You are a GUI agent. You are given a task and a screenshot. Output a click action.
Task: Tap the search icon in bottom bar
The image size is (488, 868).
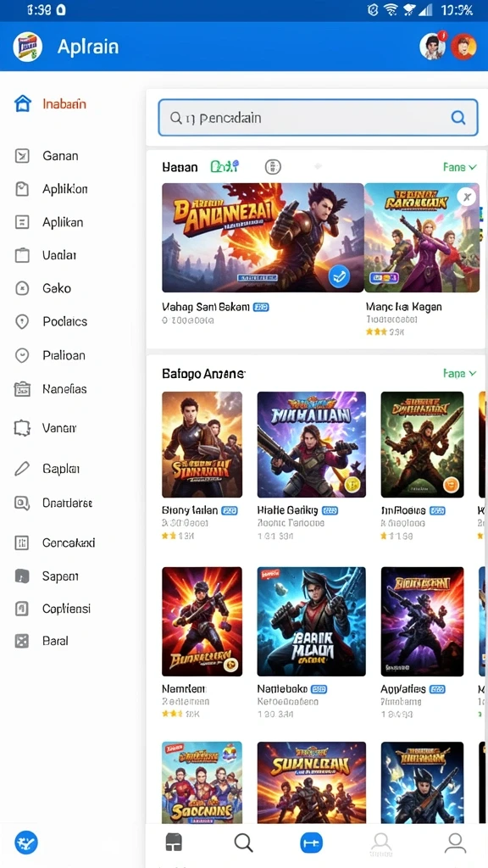[243, 843]
